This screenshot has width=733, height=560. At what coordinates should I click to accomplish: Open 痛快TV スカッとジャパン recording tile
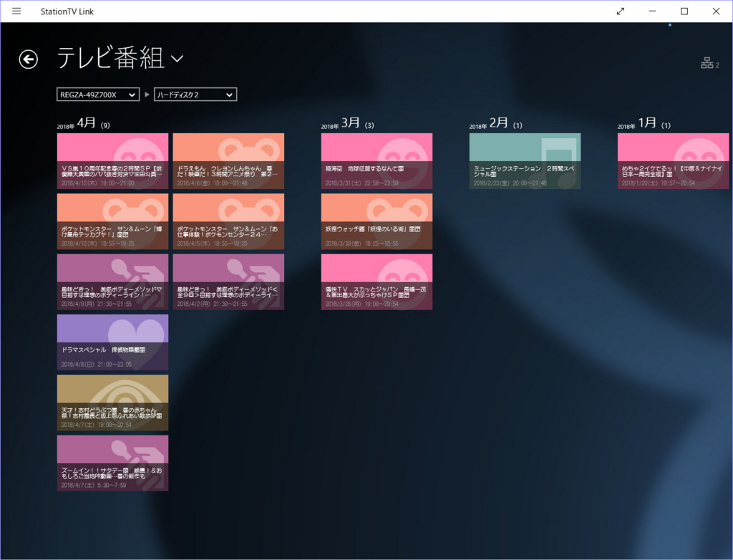[377, 281]
